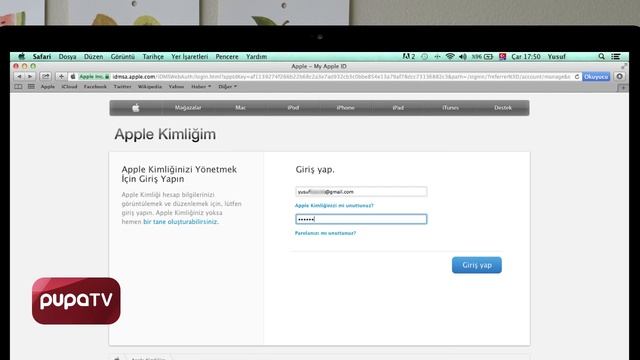This screenshot has height=360, width=640.
Task: Click 'Apple Kimliğinizi mi unuttunuz?' link
Action: tap(334, 205)
